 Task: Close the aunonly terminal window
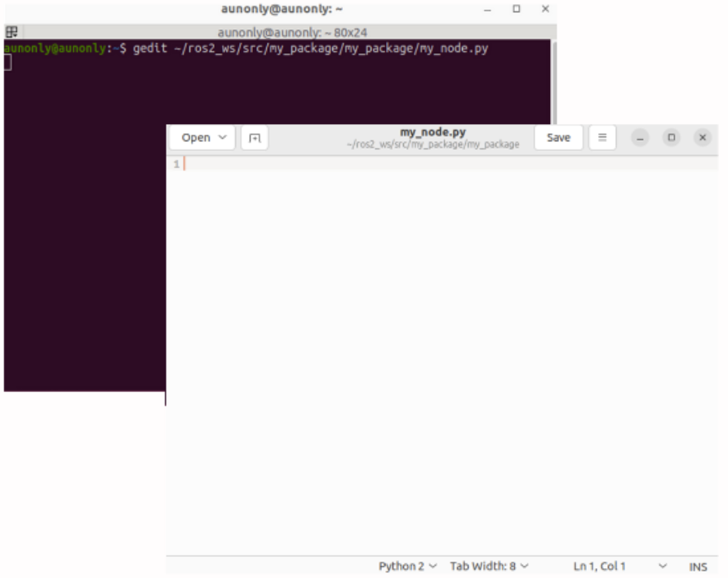coord(545,9)
